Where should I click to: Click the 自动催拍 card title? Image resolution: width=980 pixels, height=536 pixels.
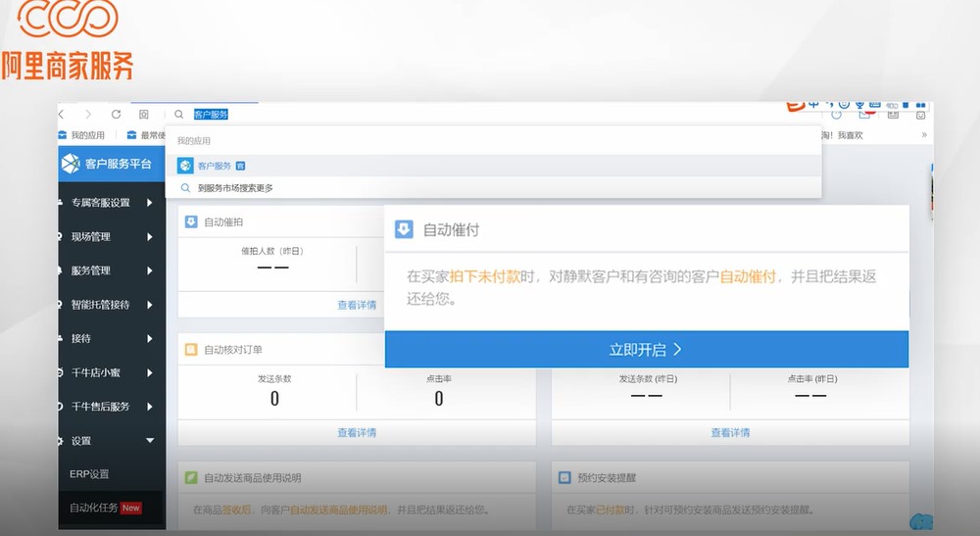click(223, 221)
